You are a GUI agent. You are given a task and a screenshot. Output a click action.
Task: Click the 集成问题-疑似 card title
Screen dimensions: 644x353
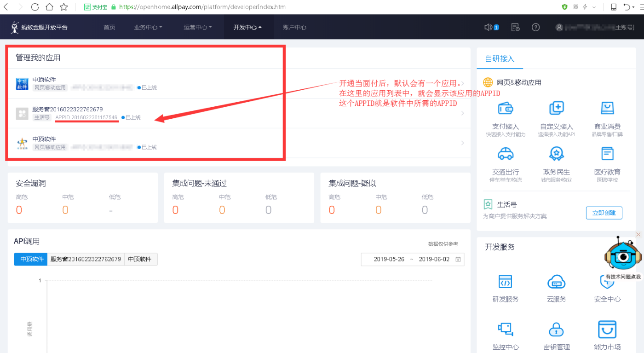(x=352, y=183)
